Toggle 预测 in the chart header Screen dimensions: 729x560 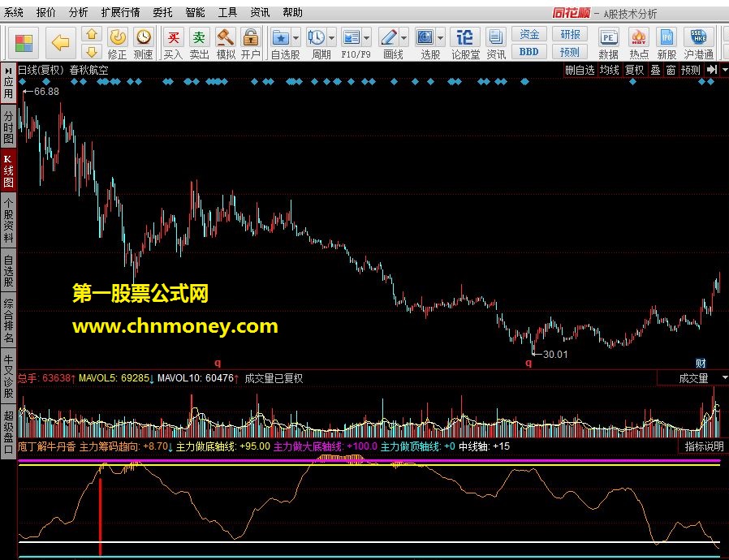690,70
